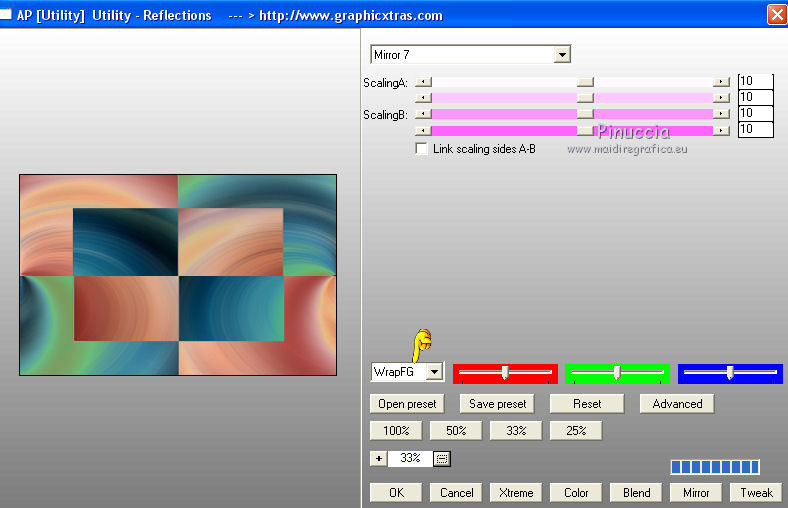This screenshot has width=788, height=508.
Task: Click left arrow of second ScalingA slider
Action: pos(424,97)
